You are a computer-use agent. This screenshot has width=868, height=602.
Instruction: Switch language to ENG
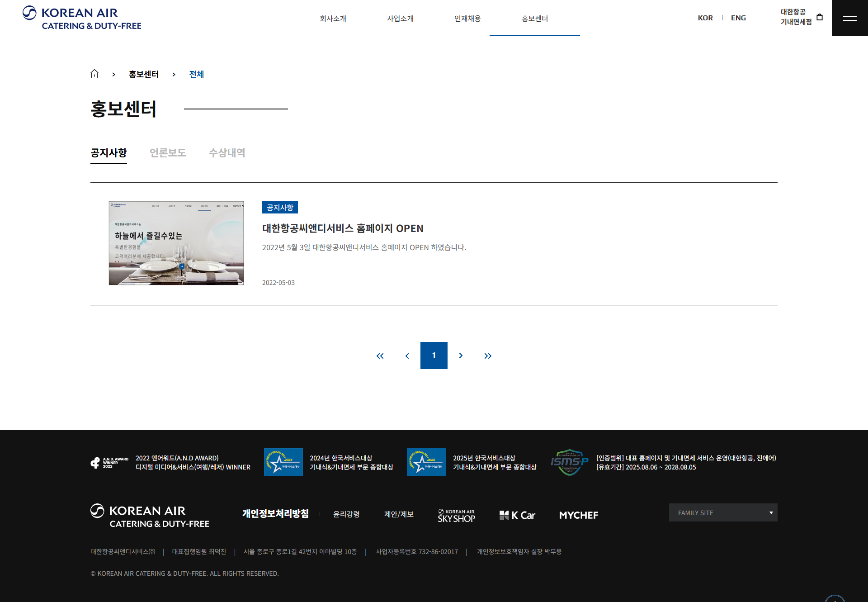[x=738, y=18]
